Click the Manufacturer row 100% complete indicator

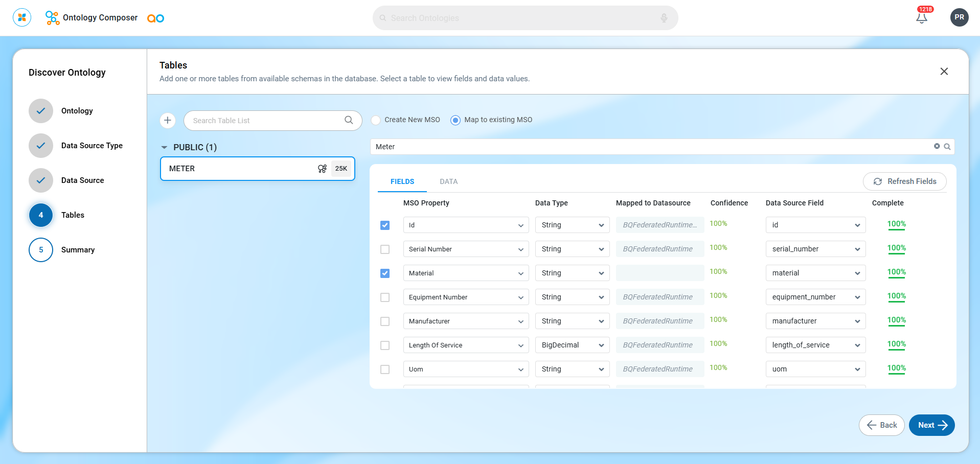click(896, 320)
